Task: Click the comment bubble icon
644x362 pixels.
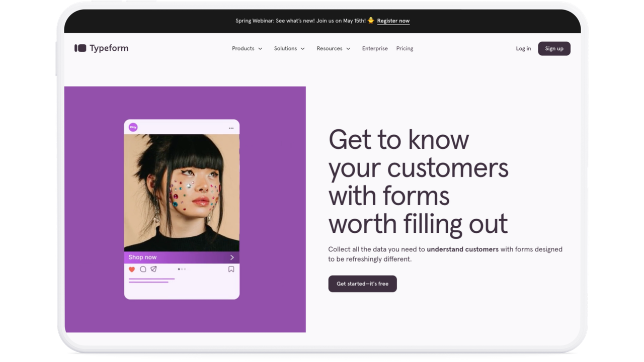Action: point(143,269)
